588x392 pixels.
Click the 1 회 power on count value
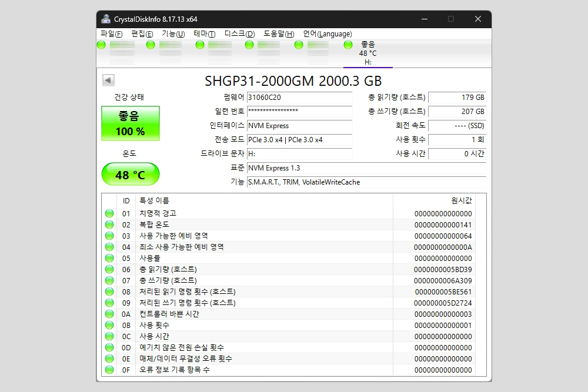click(x=457, y=140)
